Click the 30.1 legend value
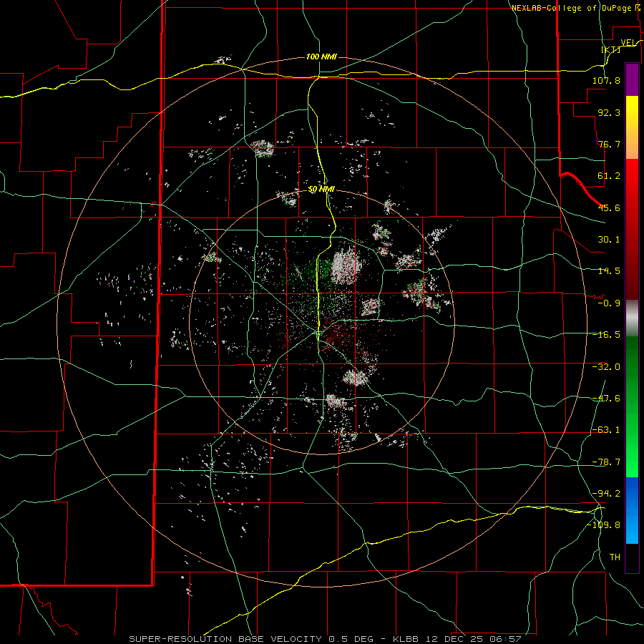Screen dimensions: 644x644 click(609, 240)
